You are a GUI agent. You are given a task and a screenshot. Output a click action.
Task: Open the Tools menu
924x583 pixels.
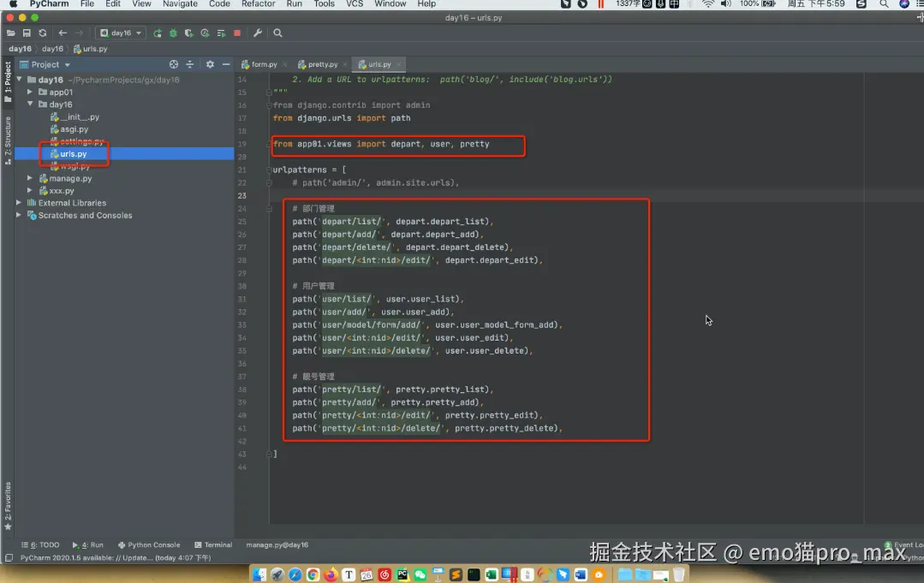click(324, 3)
